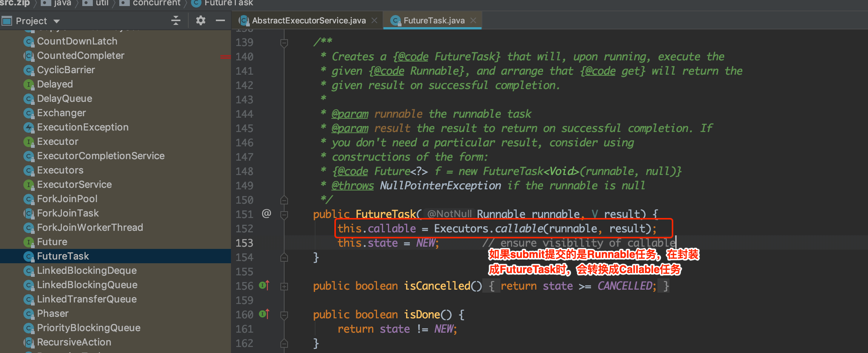Select Phaser class

click(53, 313)
